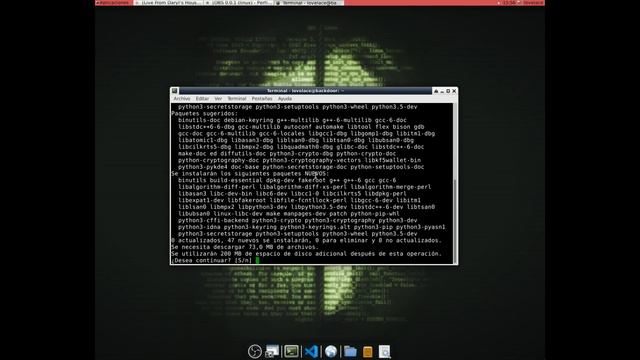The image size is (640, 360).
Task: Click the 'libasan3 libc-dev-bin libc6-dev' line
Action: point(292,193)
